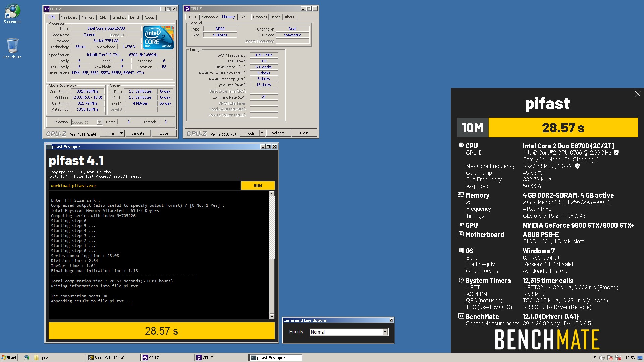Switch to cpuz folder taskbar item

pos(59,358)
